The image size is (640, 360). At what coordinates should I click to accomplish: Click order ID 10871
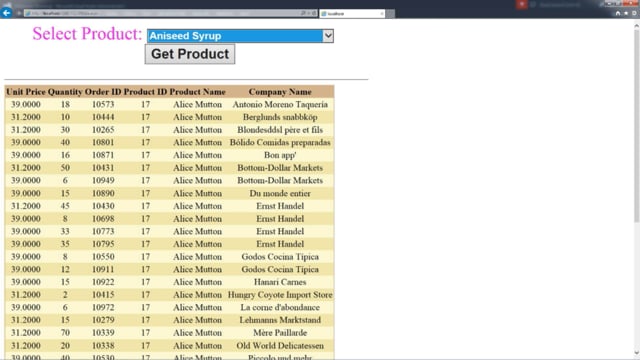click(x=103, y=155)
